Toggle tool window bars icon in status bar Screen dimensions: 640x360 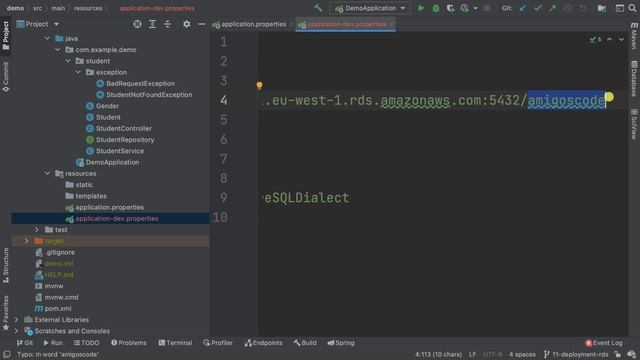[7, 354]
